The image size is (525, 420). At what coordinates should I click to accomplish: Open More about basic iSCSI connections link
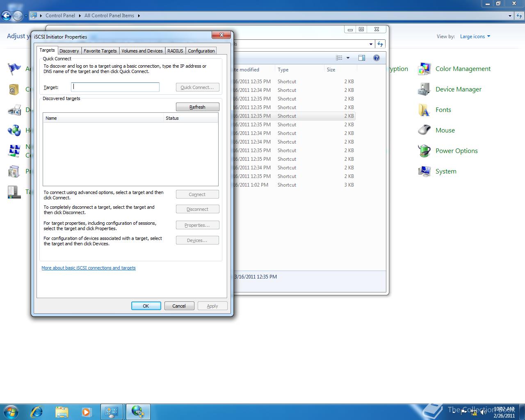coord(89,268)
